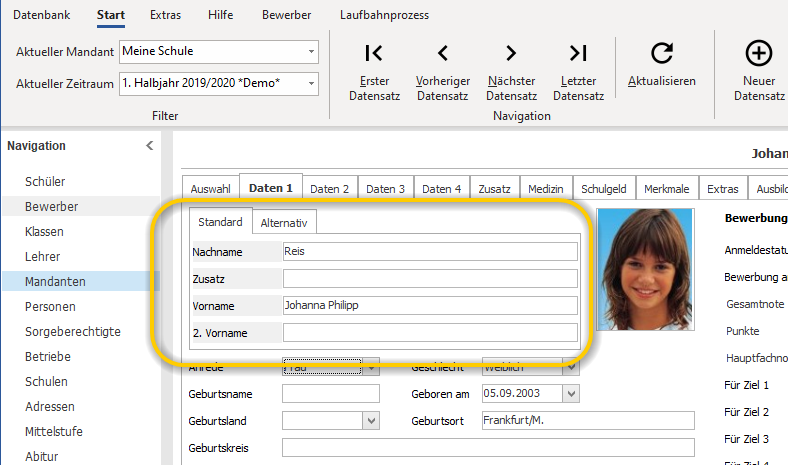Open Aktueller Mandant dropdown
Viewport: 788px width, 465px height.
tap(311, 52)
